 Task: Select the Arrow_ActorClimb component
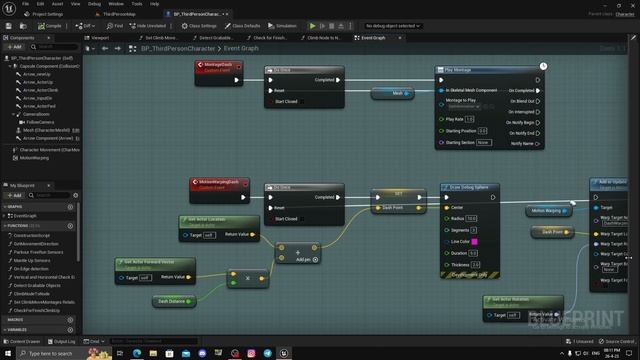[x=40, y=90]
